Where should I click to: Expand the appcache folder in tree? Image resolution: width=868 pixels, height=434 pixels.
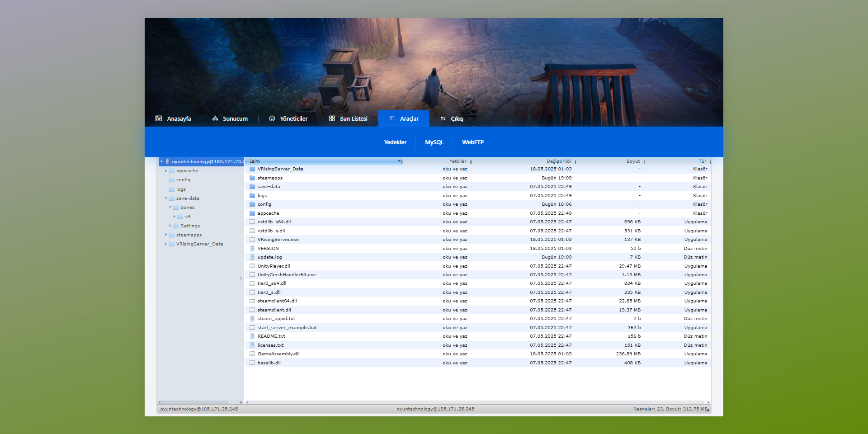166,171
